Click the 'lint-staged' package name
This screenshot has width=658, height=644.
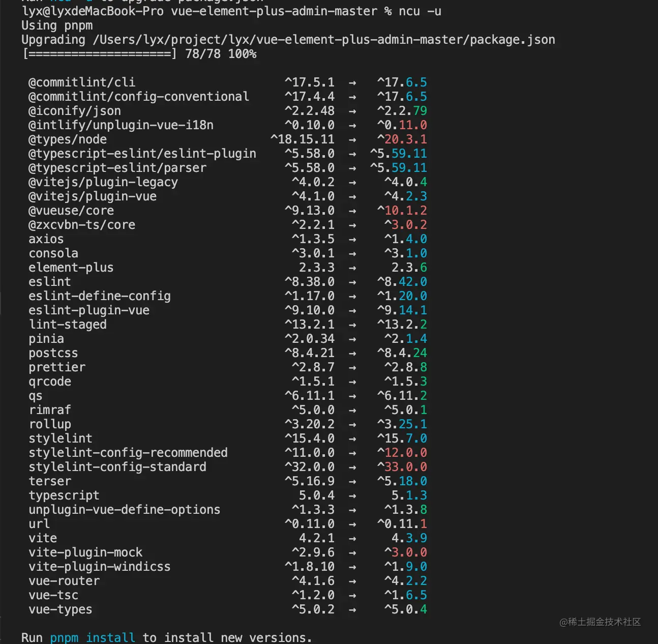click(x=68, y=325)
